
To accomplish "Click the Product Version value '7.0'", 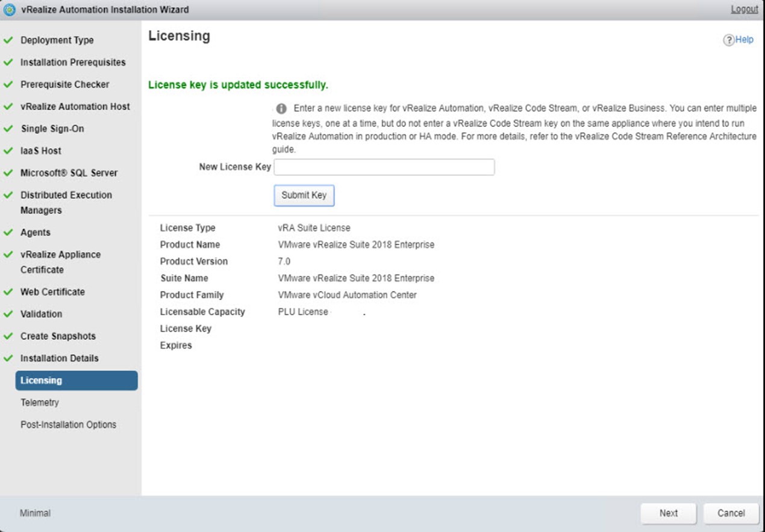I will tap(284, 262).
